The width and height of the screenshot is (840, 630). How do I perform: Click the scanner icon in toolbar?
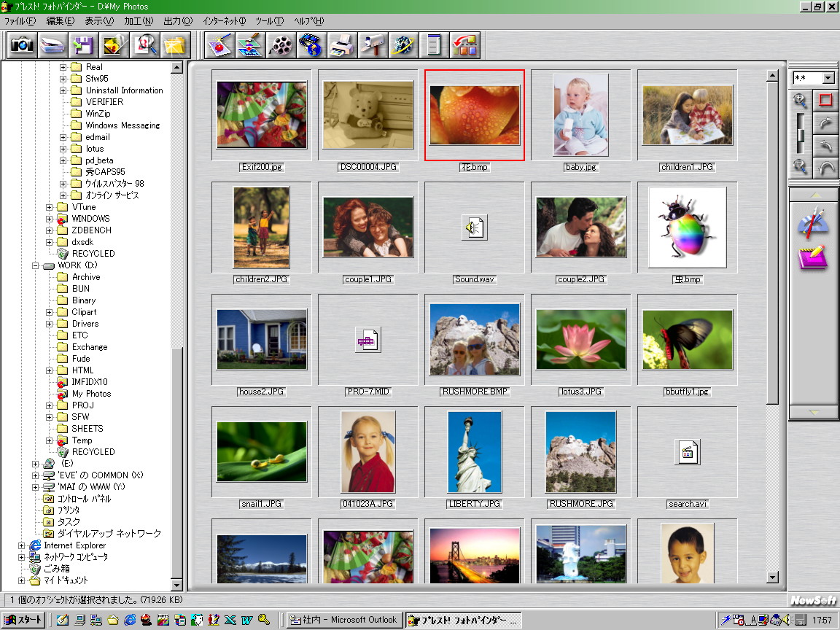pos(52,45)
